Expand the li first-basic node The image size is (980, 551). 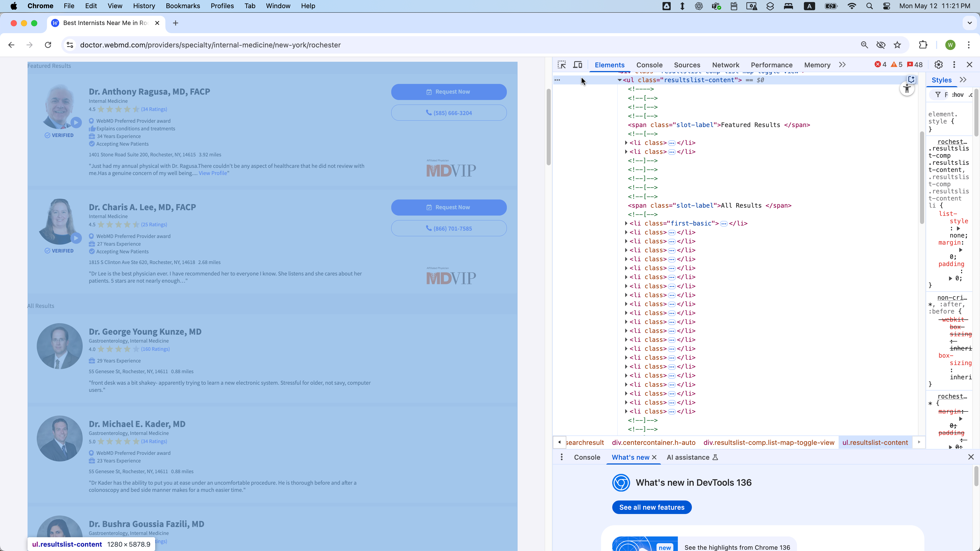click(x=626, y=223)
